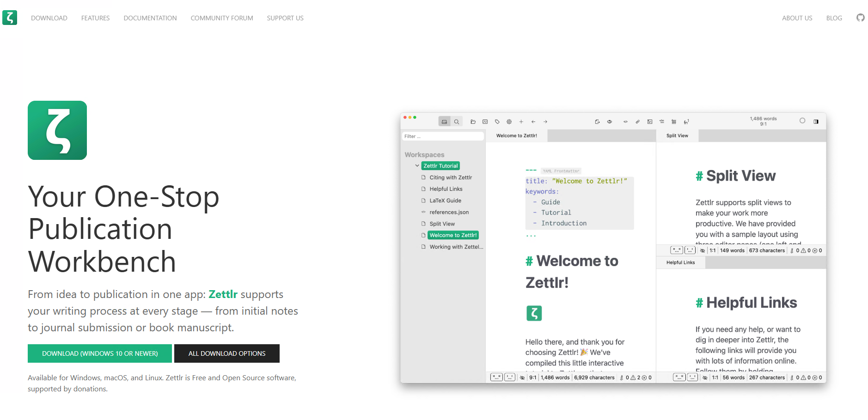This screenshot has height=420, width=868.
Task: Insert a table with the grid icon
Action: pyautogui.click(x=674, y=122)
